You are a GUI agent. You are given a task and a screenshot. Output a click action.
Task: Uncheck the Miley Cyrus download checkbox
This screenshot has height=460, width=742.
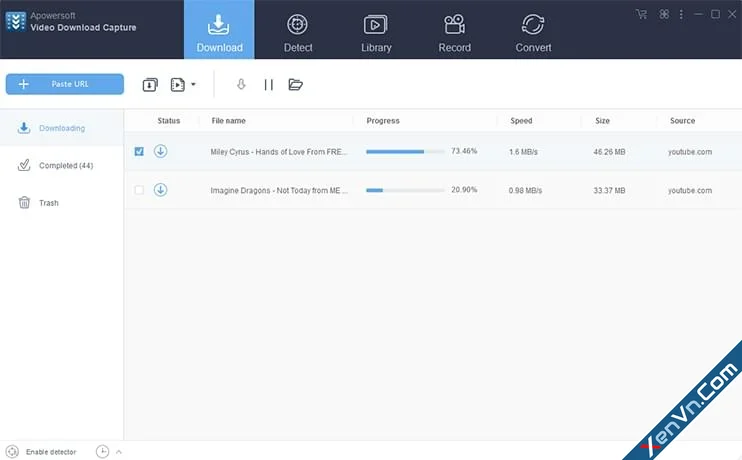coord(139,151)
